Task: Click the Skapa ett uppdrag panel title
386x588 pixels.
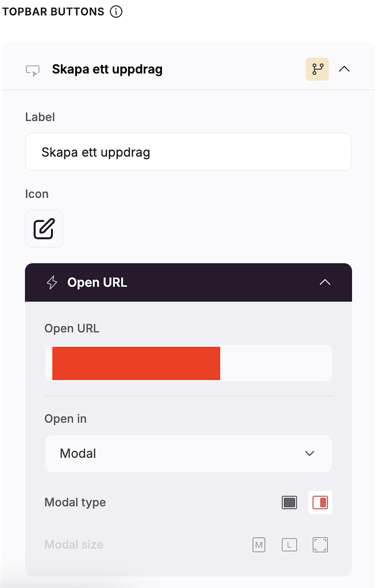Action: point(107,69)
